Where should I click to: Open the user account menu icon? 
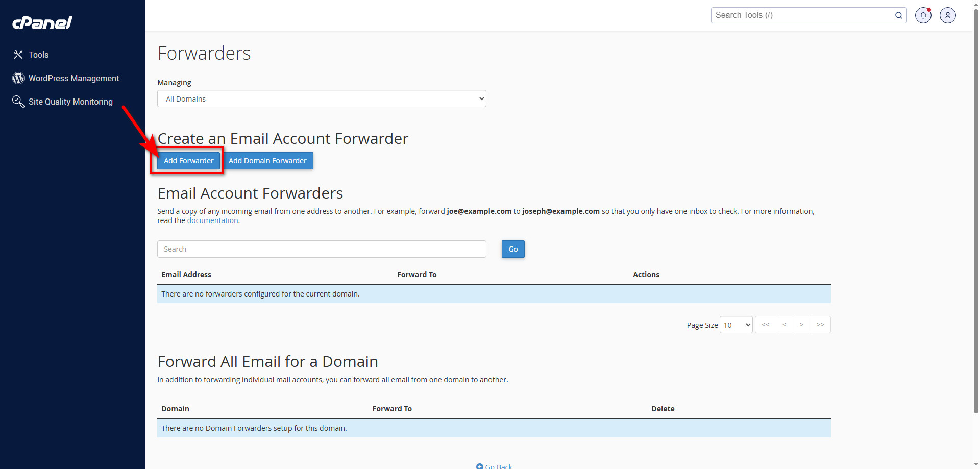[947, 15]
